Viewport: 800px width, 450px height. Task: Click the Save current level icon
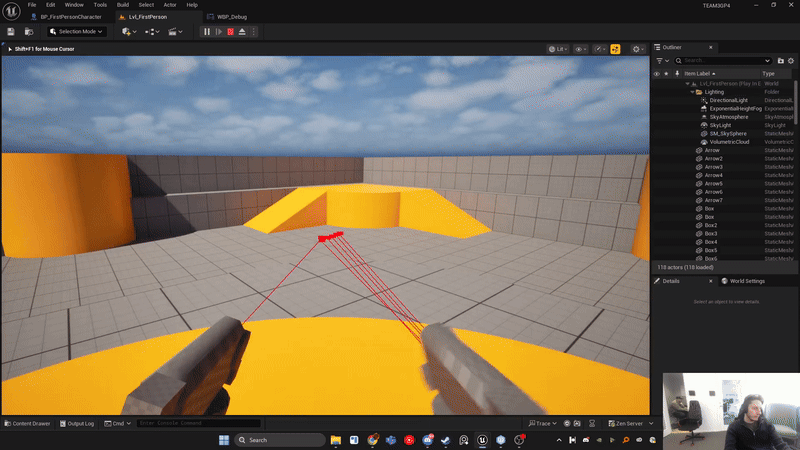click(x=11, y=32)
